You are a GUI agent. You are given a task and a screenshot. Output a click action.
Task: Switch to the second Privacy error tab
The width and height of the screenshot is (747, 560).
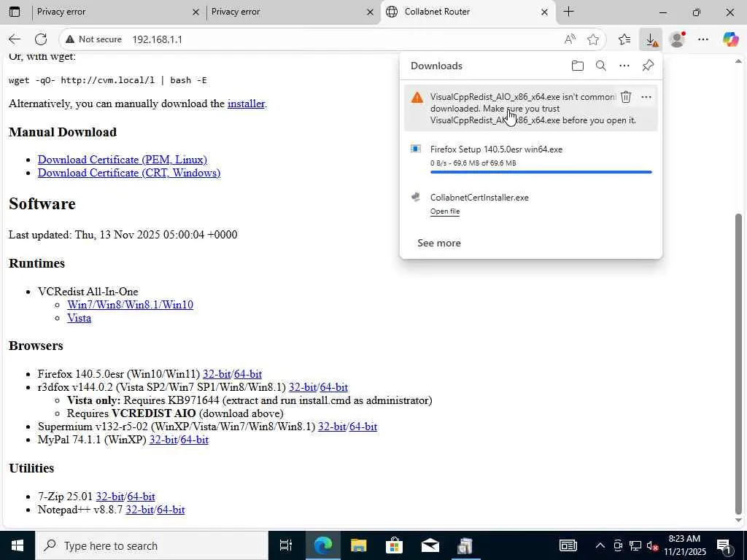point(289,12)
